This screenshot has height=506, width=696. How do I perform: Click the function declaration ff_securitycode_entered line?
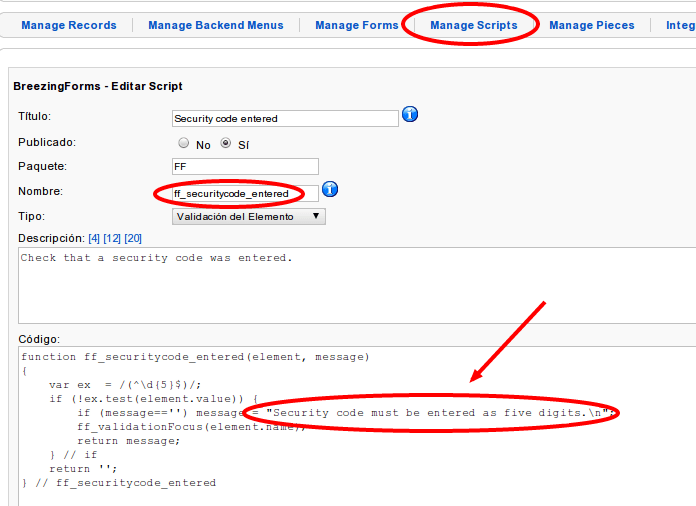[195, 357]
